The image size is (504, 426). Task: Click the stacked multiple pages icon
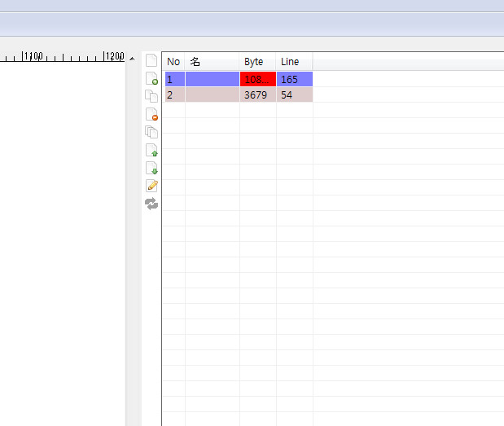[x=151, y=132]
